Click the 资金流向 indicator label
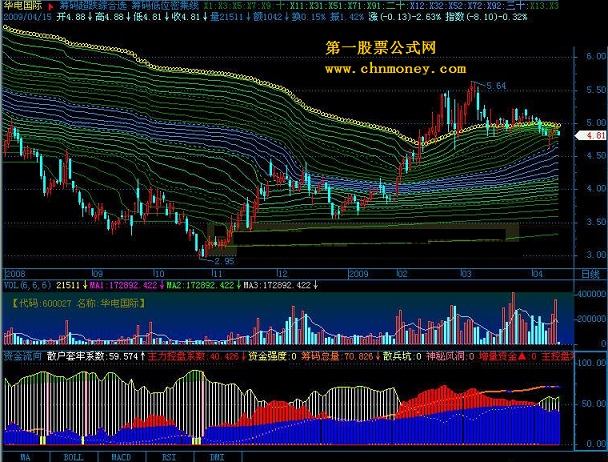The width and height of the screenshot is (608, 462). [x=22, y=356]
